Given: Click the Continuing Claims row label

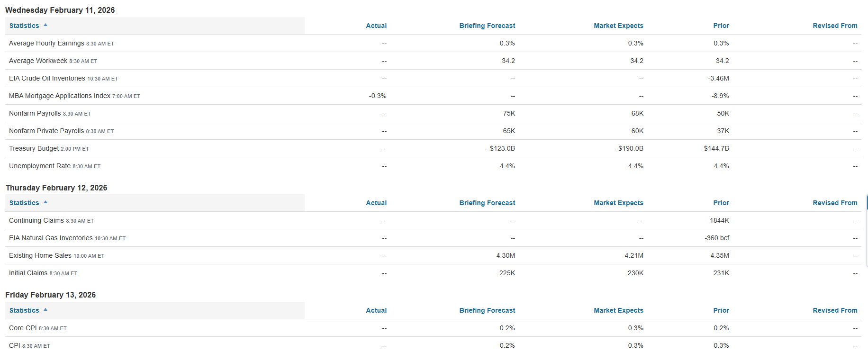Looking at the screenshot, I should [36, 221].
